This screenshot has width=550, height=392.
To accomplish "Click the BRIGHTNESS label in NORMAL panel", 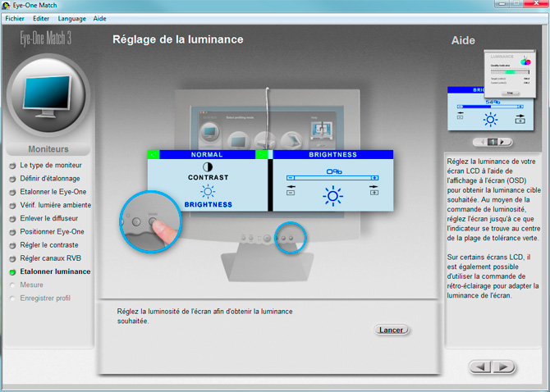I will pyautogui.click(x=209, y=204).
